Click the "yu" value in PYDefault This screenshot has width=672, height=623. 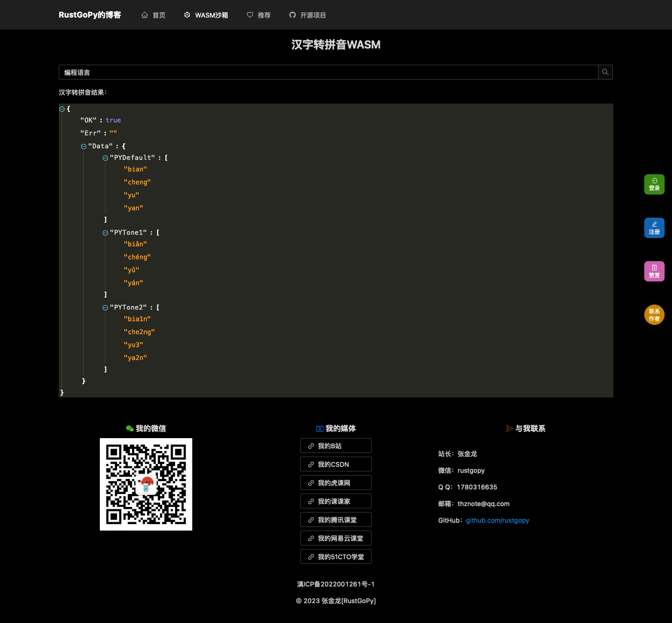tap(131, 195)
